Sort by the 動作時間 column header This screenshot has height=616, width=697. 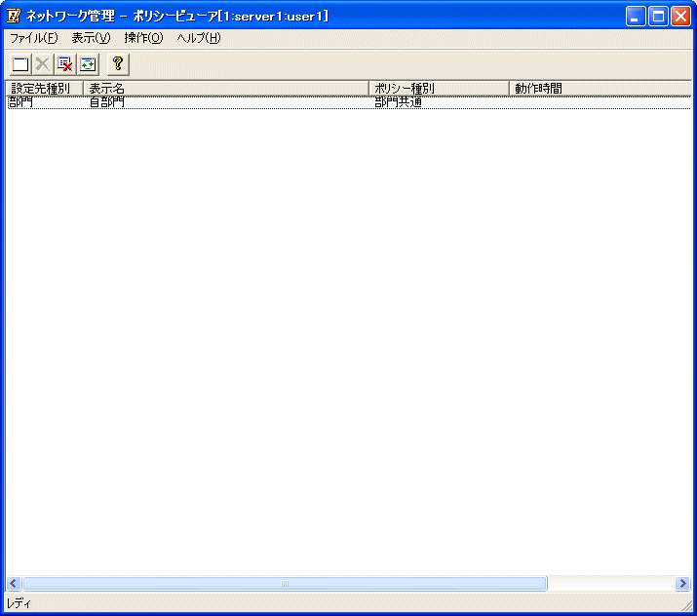tap(600, 89)
